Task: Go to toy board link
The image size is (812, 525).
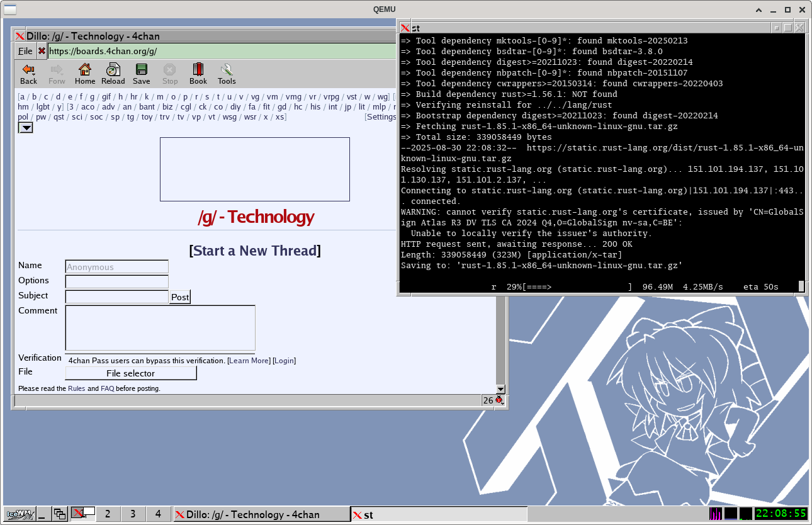Action: click(x=147, y=116)
